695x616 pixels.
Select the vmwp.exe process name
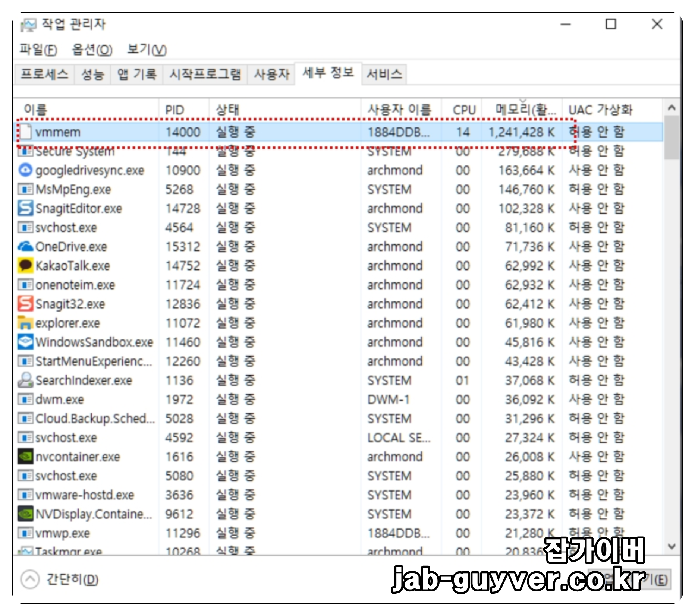tap(63, 533)
